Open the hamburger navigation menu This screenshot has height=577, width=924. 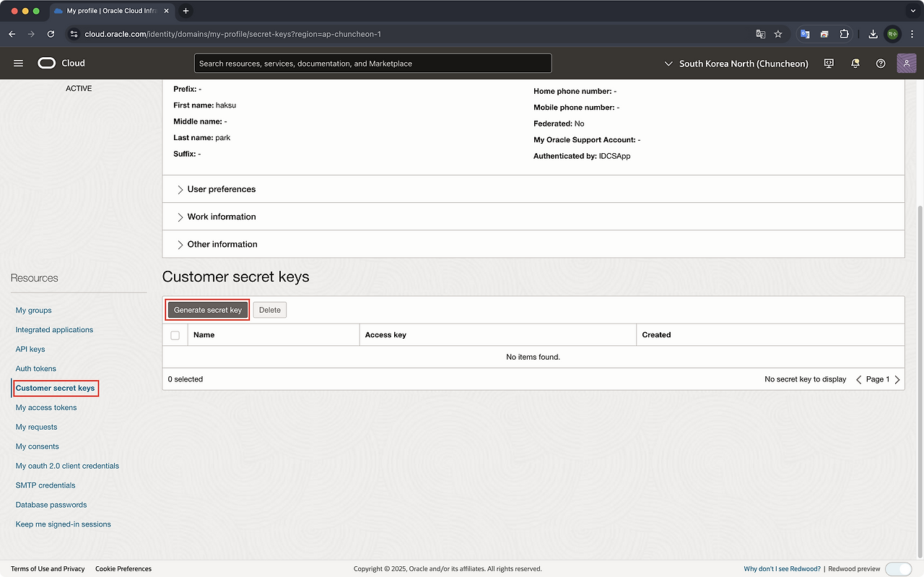(19, 64)
